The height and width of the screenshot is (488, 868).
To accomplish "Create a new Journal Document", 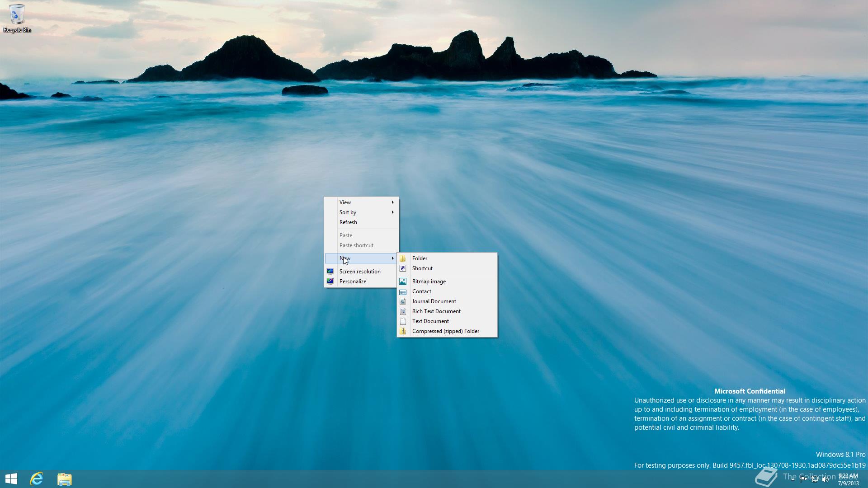I will [447, 301].
